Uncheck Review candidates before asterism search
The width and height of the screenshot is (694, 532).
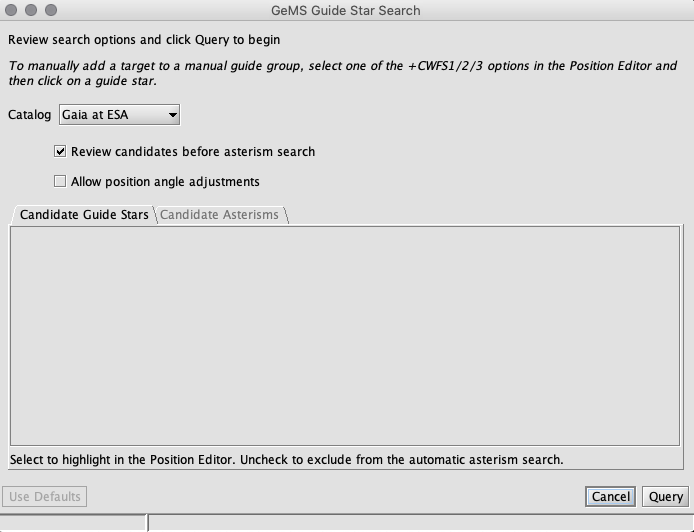(60, 151)
